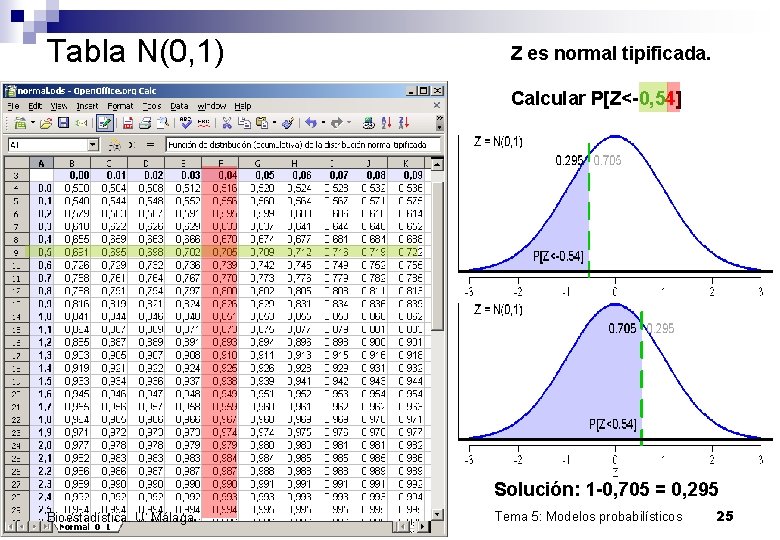Open the Window menu
The height and width of the screenshot is (540, 780).
[x=211, y=106]
